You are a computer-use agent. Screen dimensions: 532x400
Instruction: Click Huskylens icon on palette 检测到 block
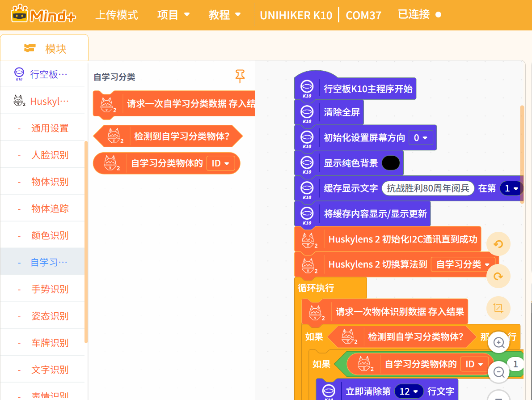tap(115, 136)
